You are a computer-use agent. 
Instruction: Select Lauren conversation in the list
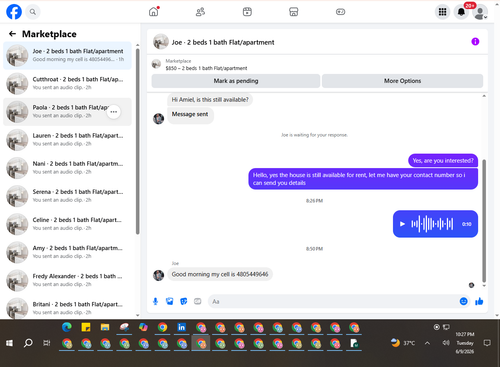(x=67, y=140)
